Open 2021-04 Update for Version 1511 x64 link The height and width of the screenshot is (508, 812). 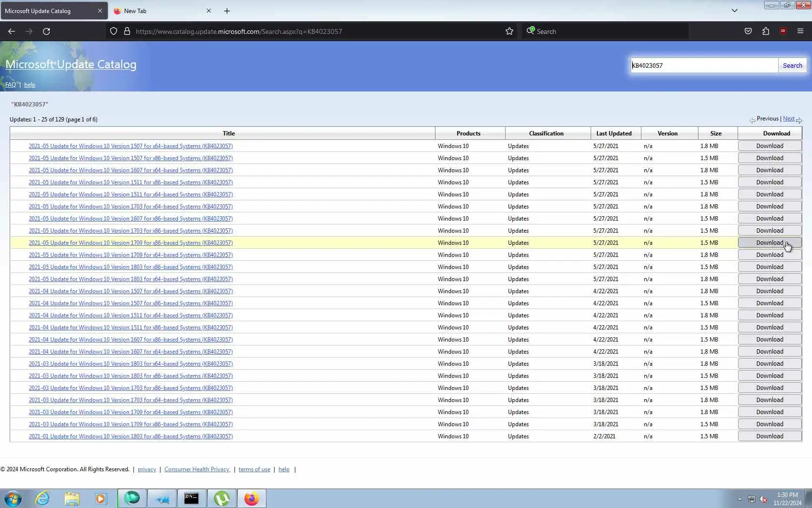click(x=130, y=315)
